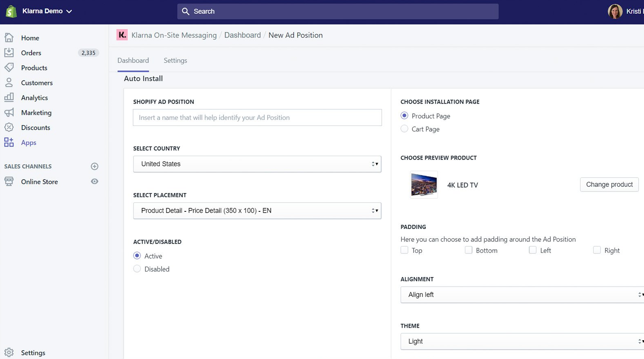
Task: Open Discounts in the sidebar
Action: pos(35,128)
